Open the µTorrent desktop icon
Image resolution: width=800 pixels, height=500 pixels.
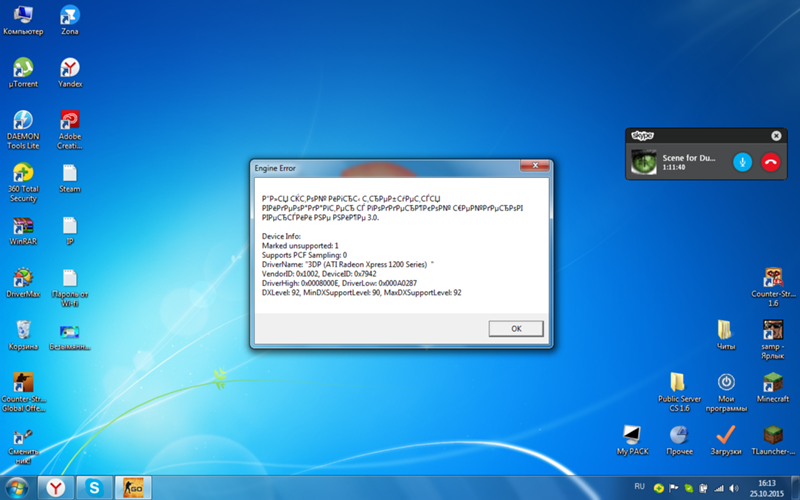coord(22,68)
